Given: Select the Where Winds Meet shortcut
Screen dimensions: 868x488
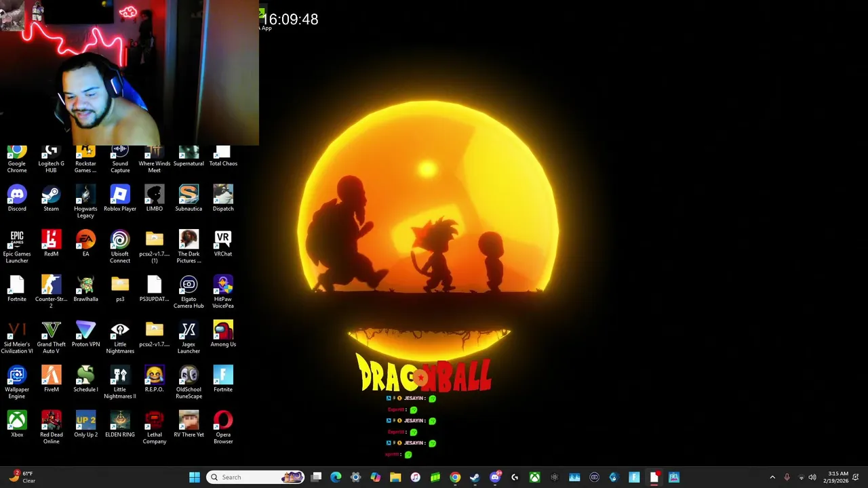Looking at the screenshot, I should [x=154, y=159].
